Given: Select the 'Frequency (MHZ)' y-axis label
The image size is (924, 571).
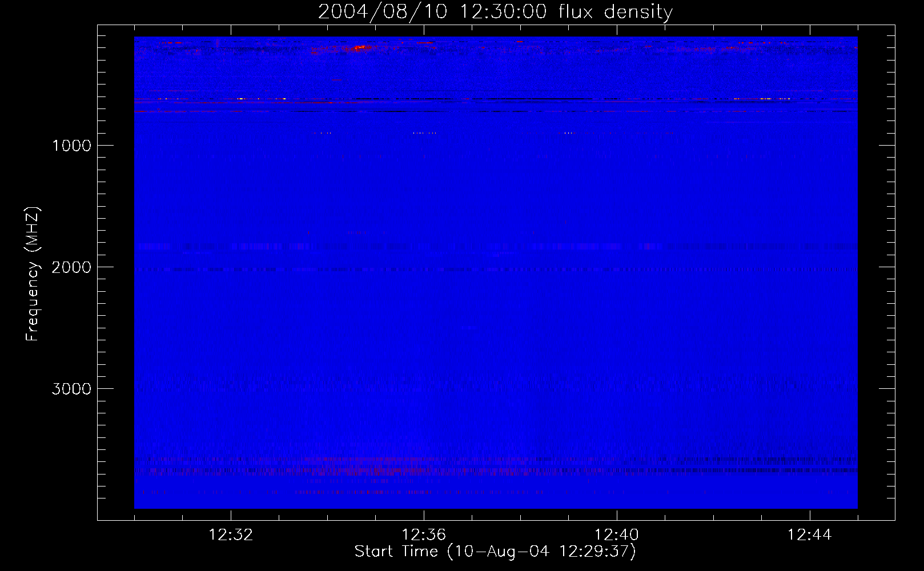Looking at the screenshot, I should 33,274.
